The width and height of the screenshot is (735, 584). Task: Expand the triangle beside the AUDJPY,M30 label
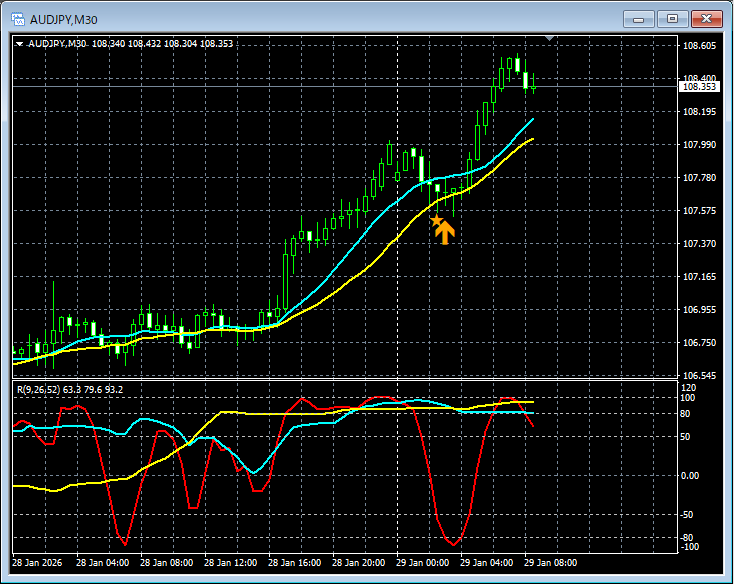click(19, 44)
